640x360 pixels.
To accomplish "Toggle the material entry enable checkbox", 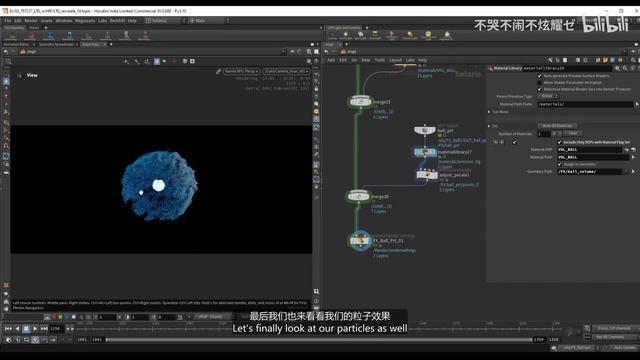I will pos(514,142).
